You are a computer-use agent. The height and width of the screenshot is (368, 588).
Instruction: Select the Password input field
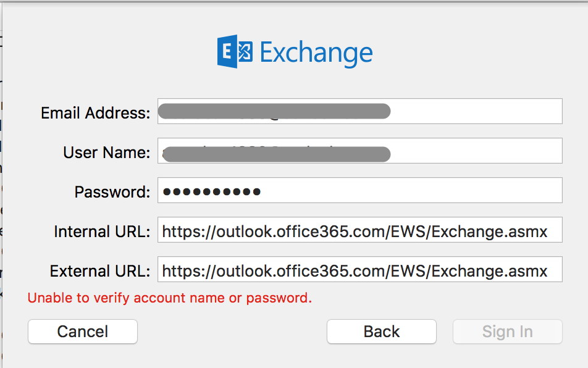coord(408,190)
